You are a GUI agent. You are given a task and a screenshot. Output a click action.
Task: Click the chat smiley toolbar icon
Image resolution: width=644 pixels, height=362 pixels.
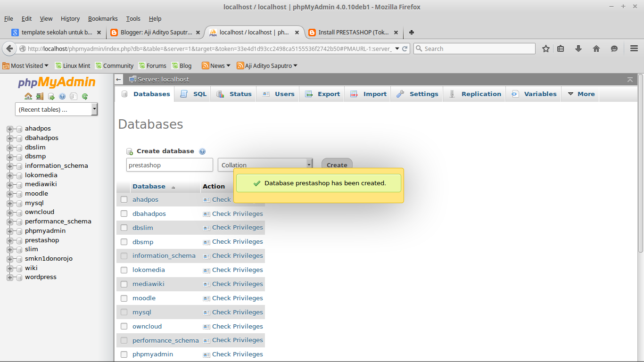[x=614, y=49]
